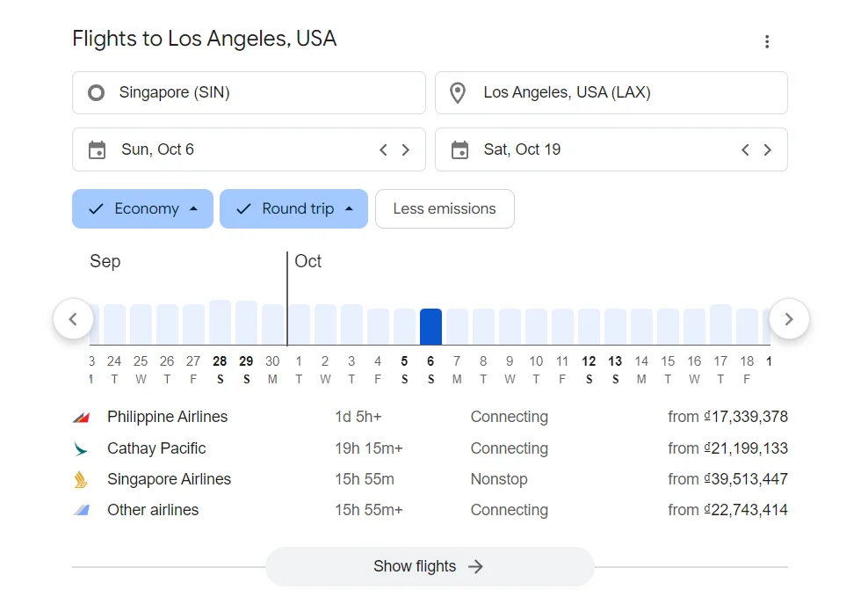Edit the Singapore (SIN) origin field
Viewport: 868px width, 597px height.
point(249,92)
